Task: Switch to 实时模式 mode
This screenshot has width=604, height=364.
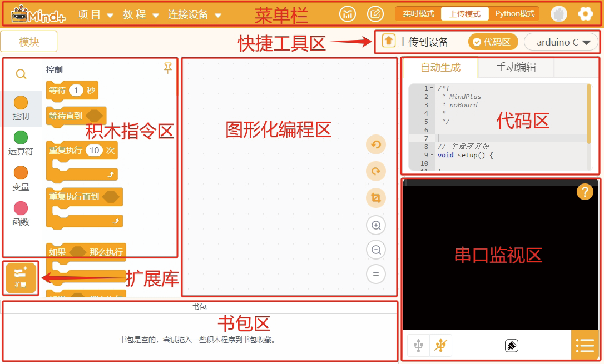Action: (x=418, y=14)
